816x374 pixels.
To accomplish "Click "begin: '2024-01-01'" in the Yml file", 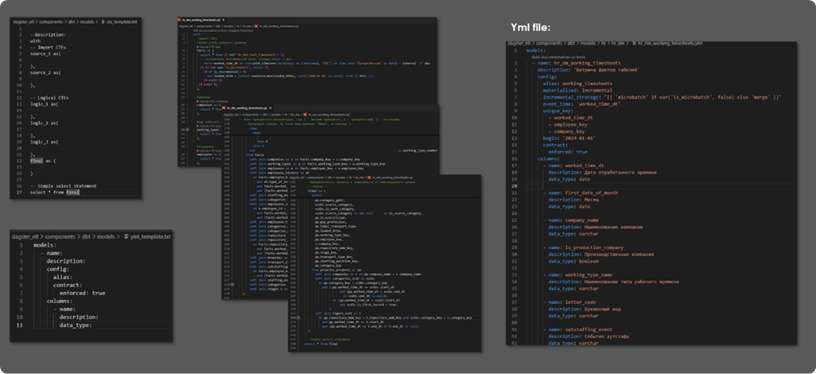I will coord(569,138).
